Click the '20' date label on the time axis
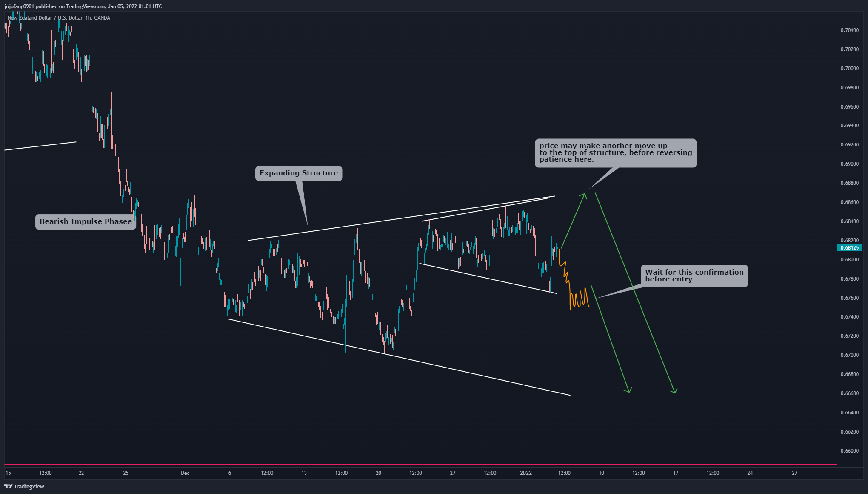The width and height of the screenshot is (868, 494). (x=378, y=473)
